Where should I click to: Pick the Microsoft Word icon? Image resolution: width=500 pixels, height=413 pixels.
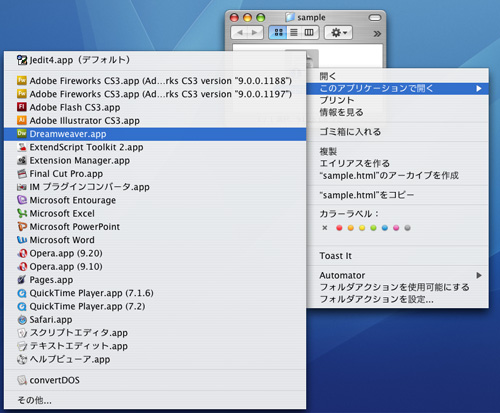22,240
